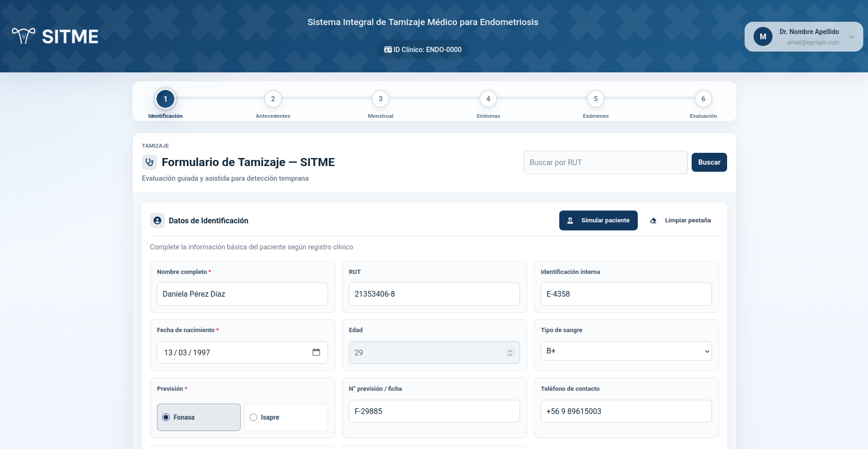
Task: Click the Teléfono de contacto field
Action: pyautogui.click(x=626, y=411)
